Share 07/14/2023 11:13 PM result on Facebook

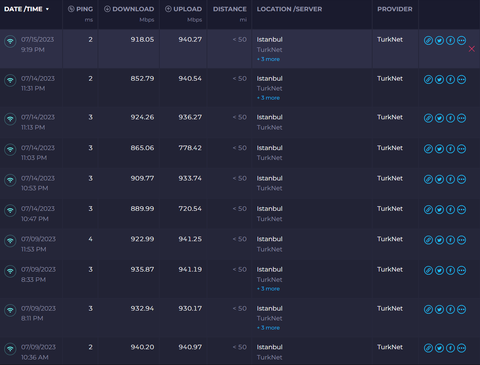[x=450, y=118]
